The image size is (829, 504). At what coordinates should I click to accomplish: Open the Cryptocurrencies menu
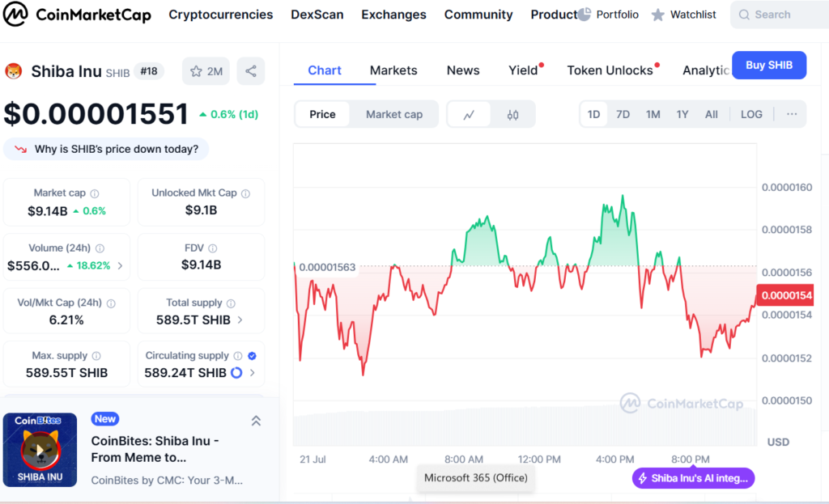[220, 14]
